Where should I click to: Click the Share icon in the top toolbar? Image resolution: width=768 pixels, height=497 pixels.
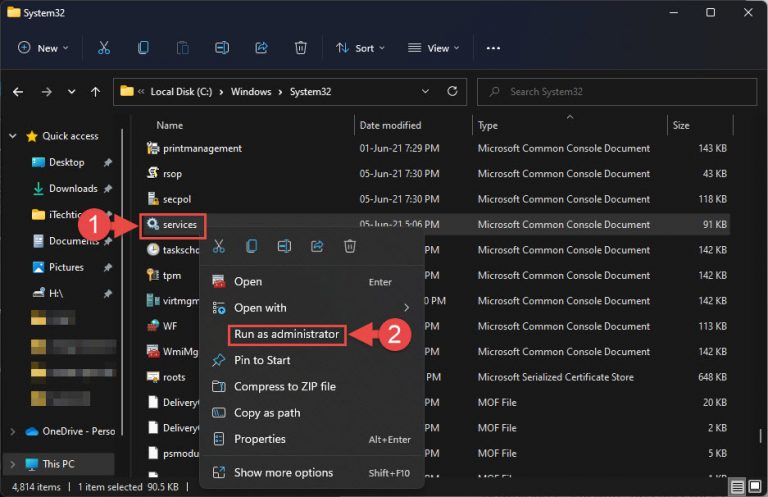261,48
